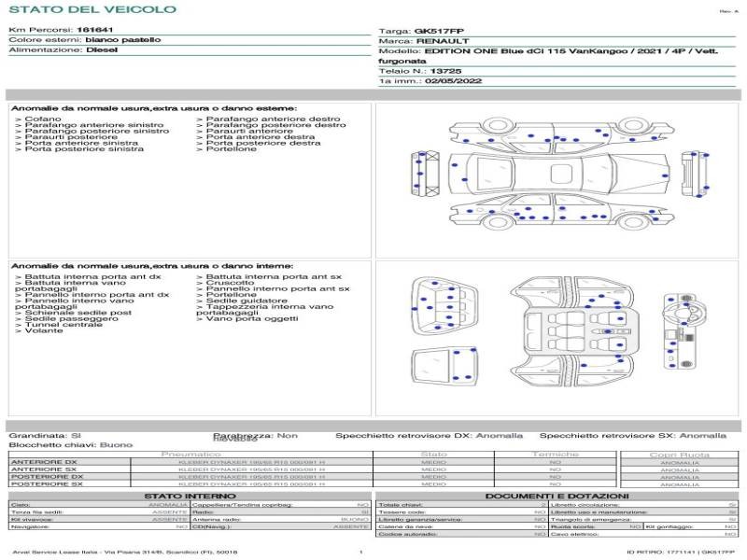Click Pannello interno porta ant sx entry

coord(273,288)
